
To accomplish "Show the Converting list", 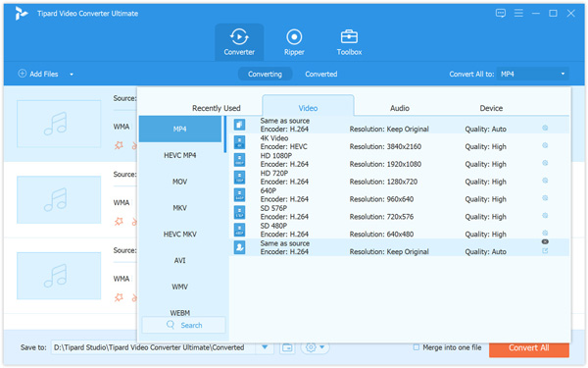I will [265, 74].
